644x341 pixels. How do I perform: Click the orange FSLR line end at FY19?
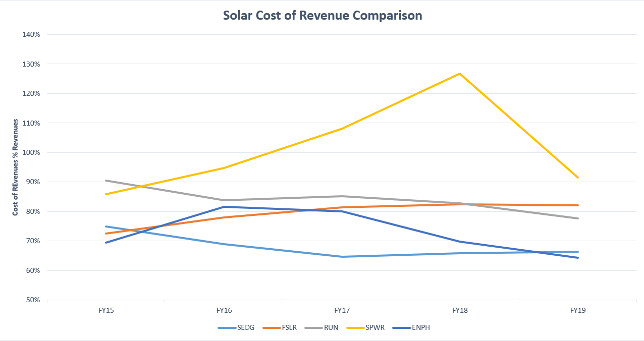(578, 205)
